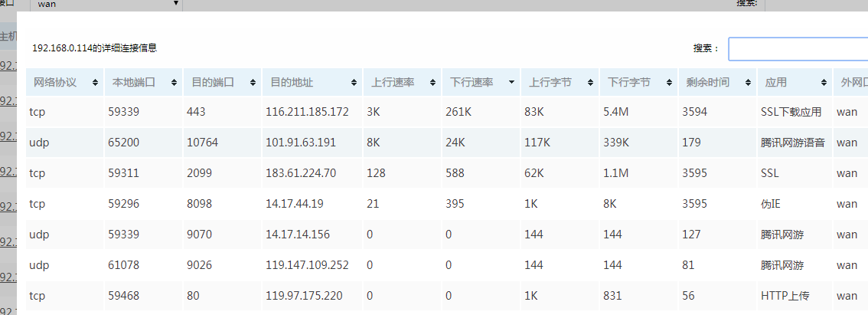Click sort arrows beside 目的地址 header
The image size is (868, 315).
355,83
